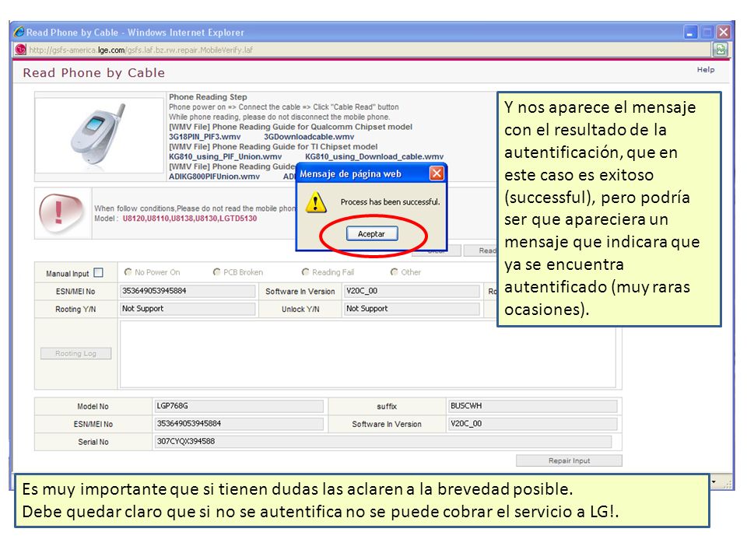
Task: Open ADIKG800PIFUnion.wmv file
Action: pyautogui.click(x=215, y=177)
